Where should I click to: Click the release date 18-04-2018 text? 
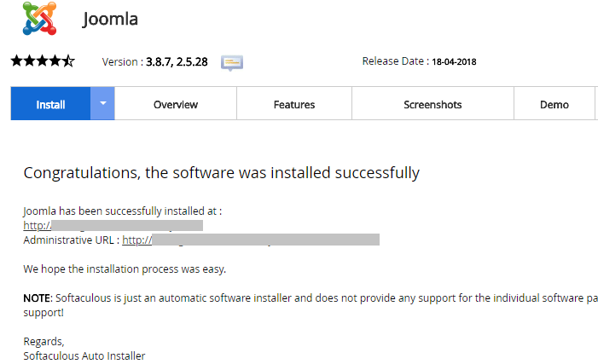point(454,61)
